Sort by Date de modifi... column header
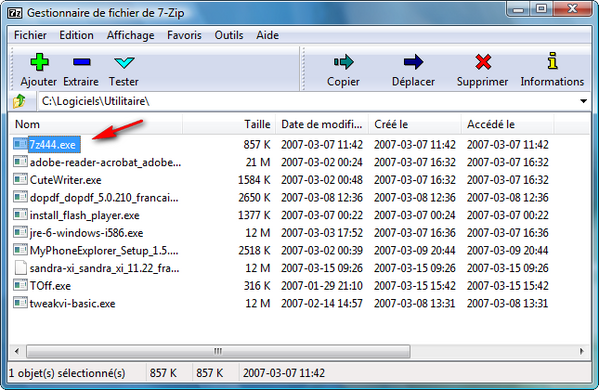Viewport: 599px width, 390px height. [322, 124]
